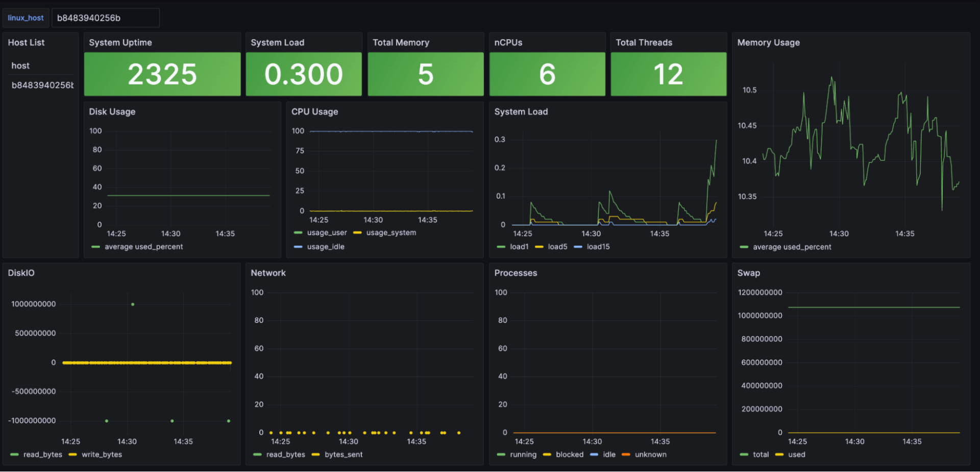Image resolution: width=980 pixels, height=472 pixels.
Task: Toggle load1 series in System Load legend
Action: tap(519, 247)
